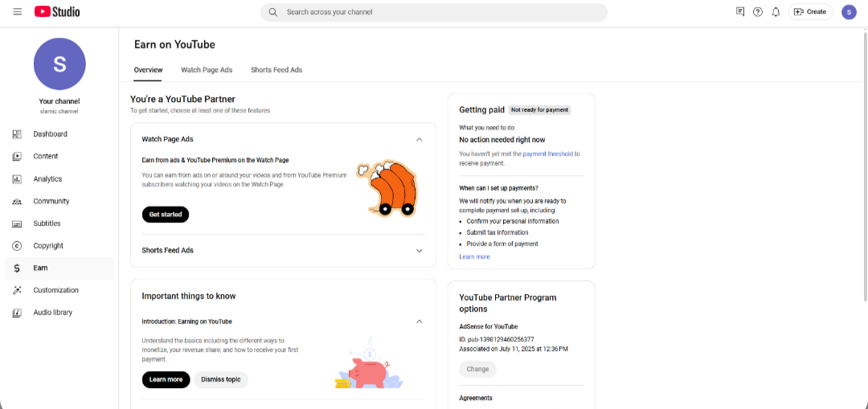The image size is (868, 409).
Task: Open the send feedback icon
Action: click(x=740, y=11)
